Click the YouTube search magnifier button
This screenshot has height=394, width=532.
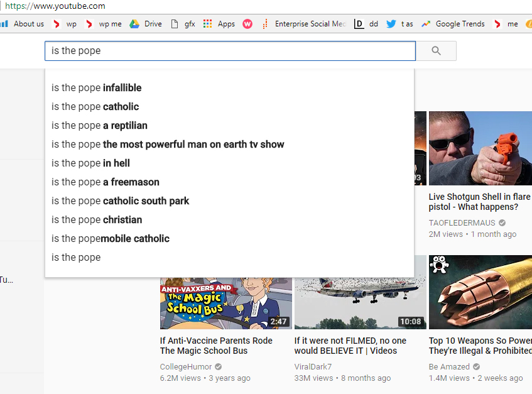click(436, 51)
